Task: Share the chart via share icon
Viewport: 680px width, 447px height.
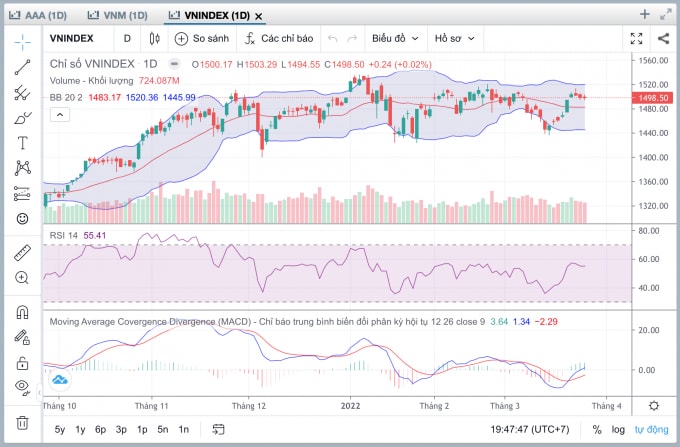Action: tap(663, 39)
